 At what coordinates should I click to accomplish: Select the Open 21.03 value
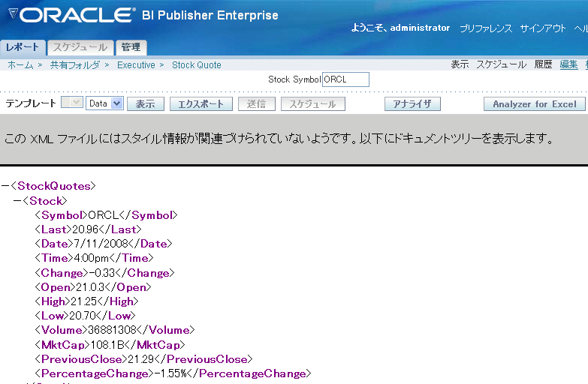point(90,287)
